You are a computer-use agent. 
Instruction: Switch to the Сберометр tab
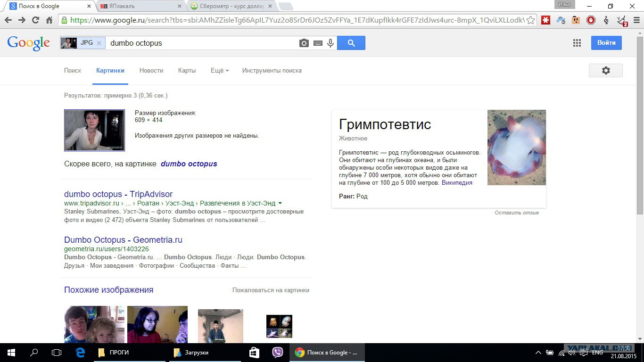click(x=231, y=6)
